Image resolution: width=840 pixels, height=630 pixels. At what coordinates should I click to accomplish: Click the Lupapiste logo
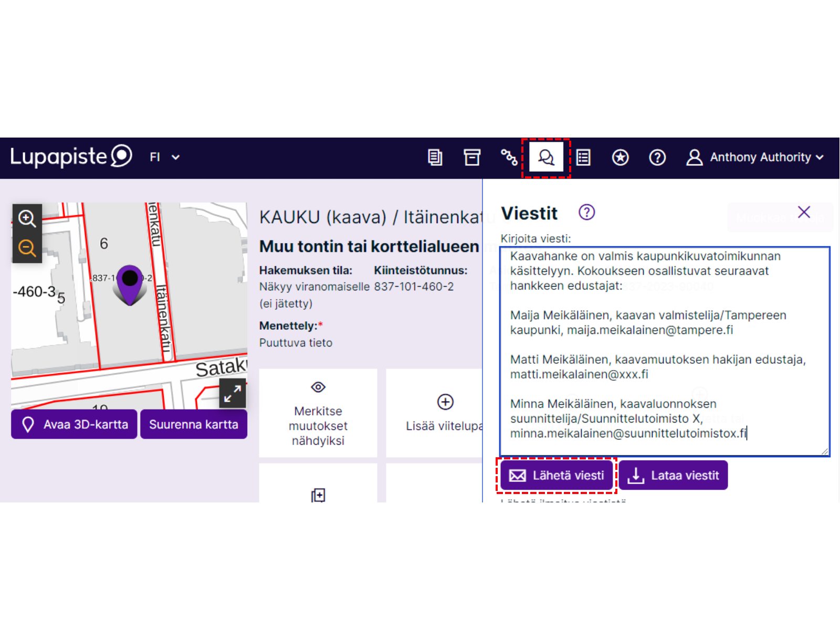click(x=71, y=156)
